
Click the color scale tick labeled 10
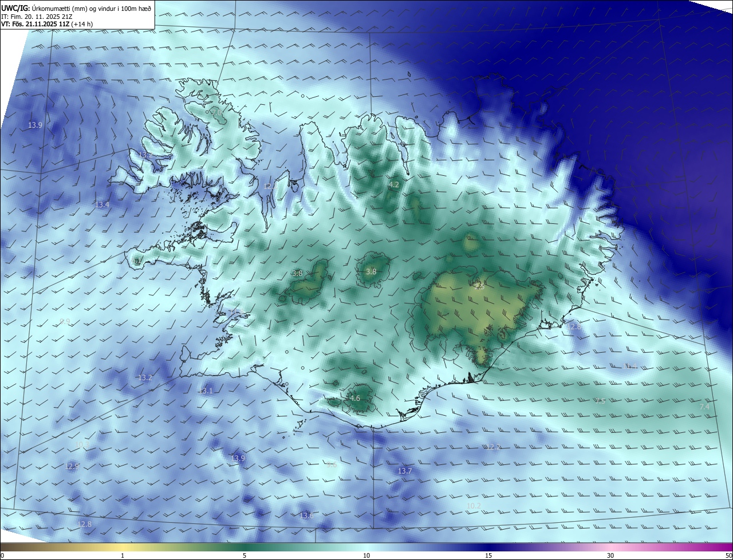(x=366, y=555)
